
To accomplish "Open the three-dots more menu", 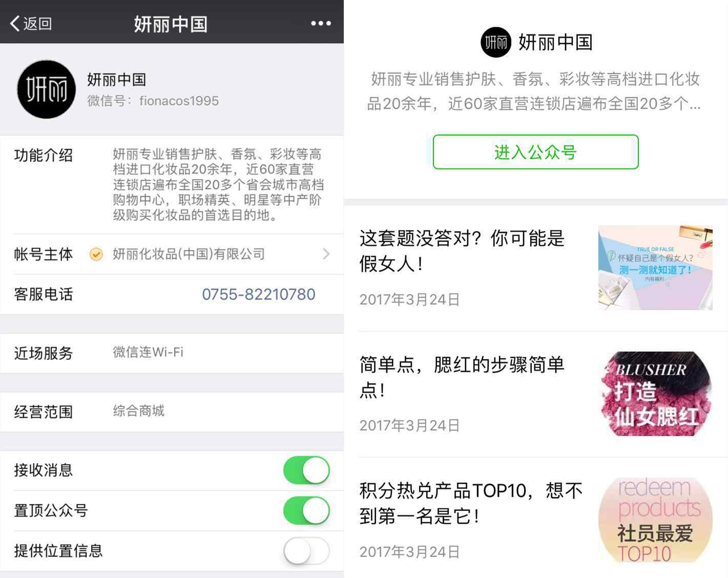I will [x=321, y=24].
